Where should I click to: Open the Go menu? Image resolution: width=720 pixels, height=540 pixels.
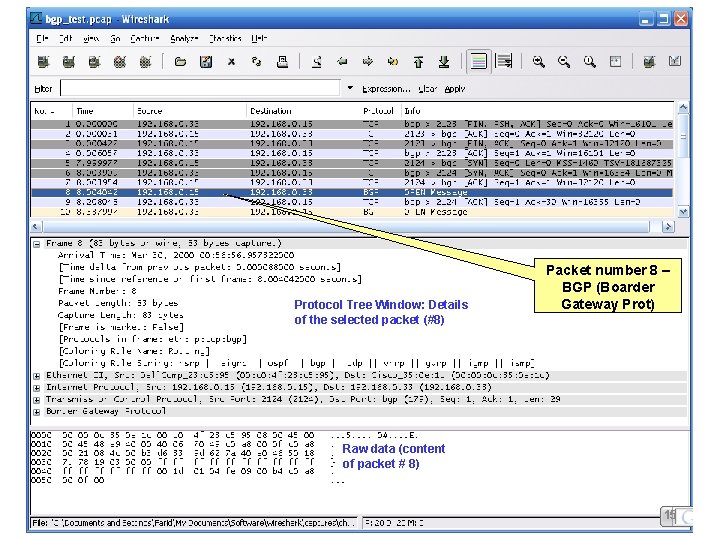pos(115,39)
